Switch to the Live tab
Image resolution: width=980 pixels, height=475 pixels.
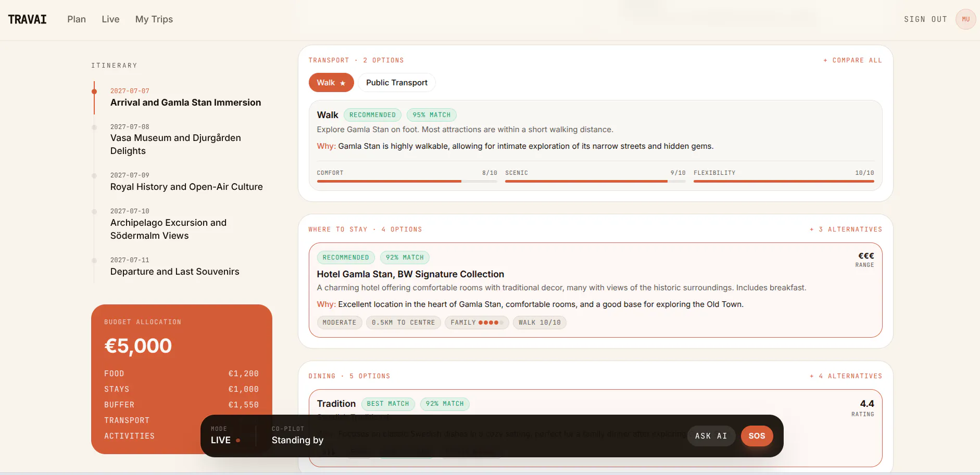click(110, 19)
